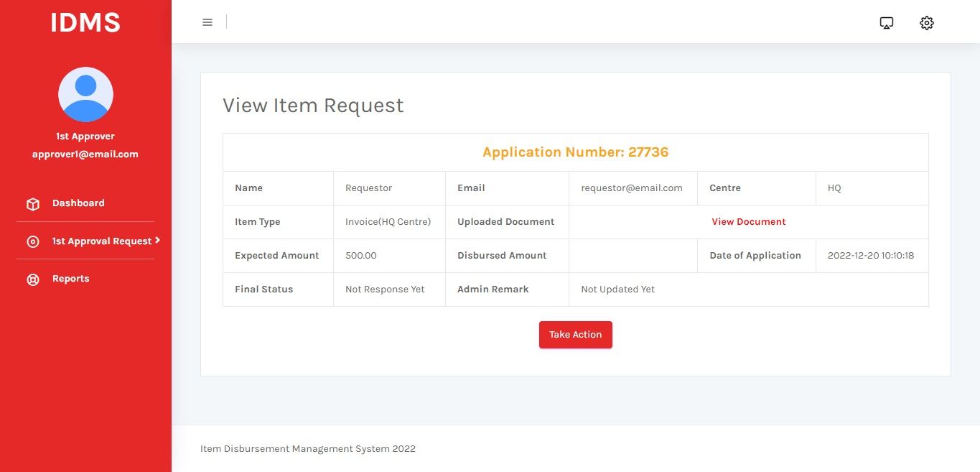Open the settings gear icon
Screen dimensions: 980x472
[926, 23]
